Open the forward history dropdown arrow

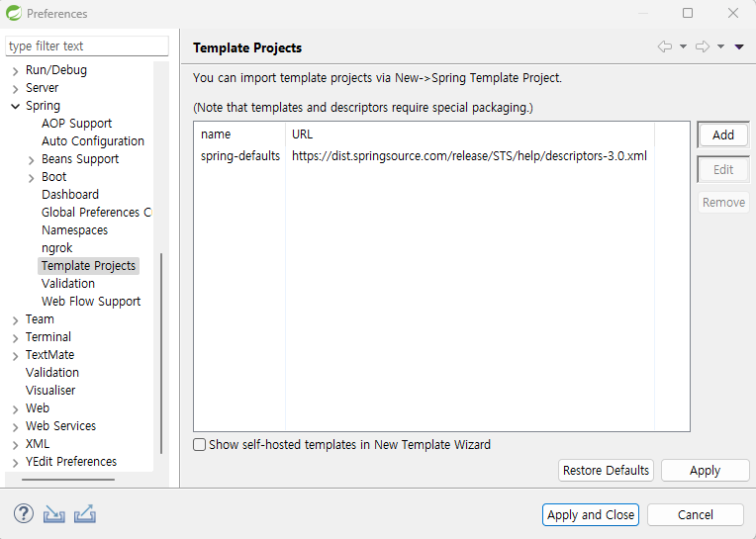tap(720, 46)
